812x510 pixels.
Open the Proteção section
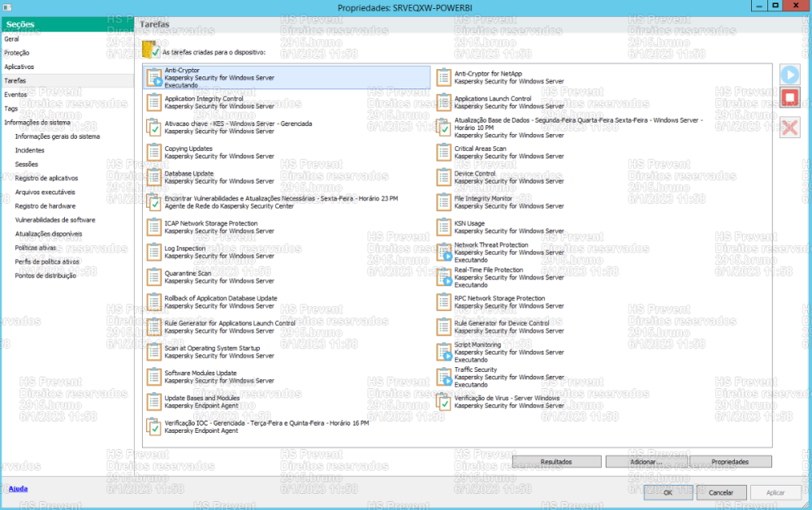click(16, 53)
